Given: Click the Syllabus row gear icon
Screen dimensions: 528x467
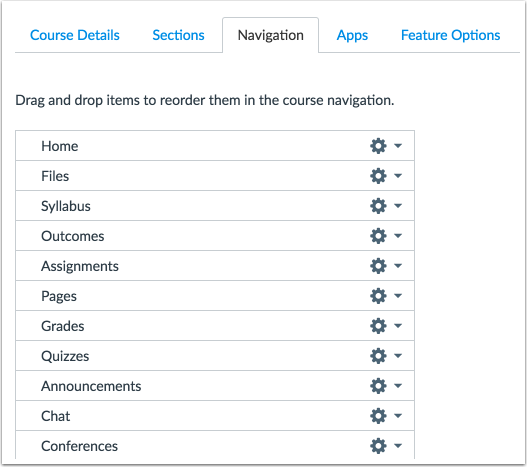Looking at the screenshot, I should coord(378,206).
